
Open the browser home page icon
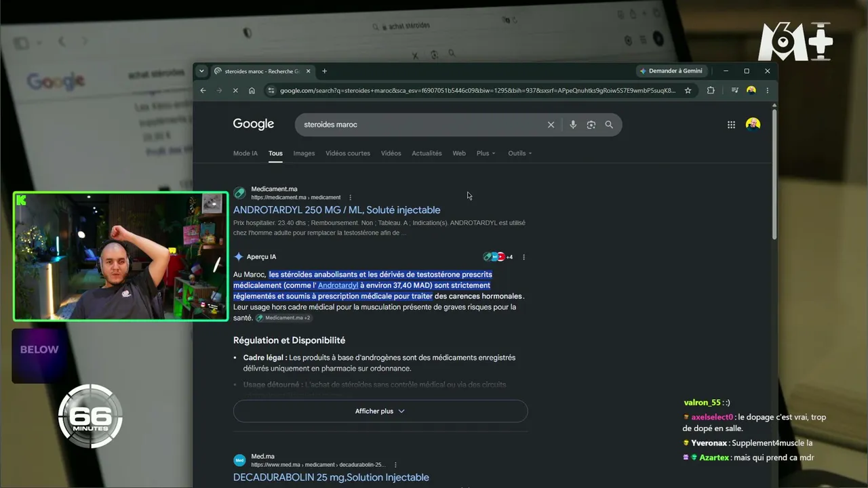pyautogui.click(x=252, y=90)
